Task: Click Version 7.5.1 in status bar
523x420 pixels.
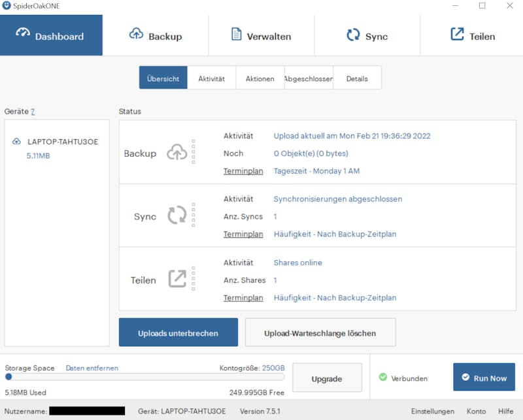Action: (260, 411)
